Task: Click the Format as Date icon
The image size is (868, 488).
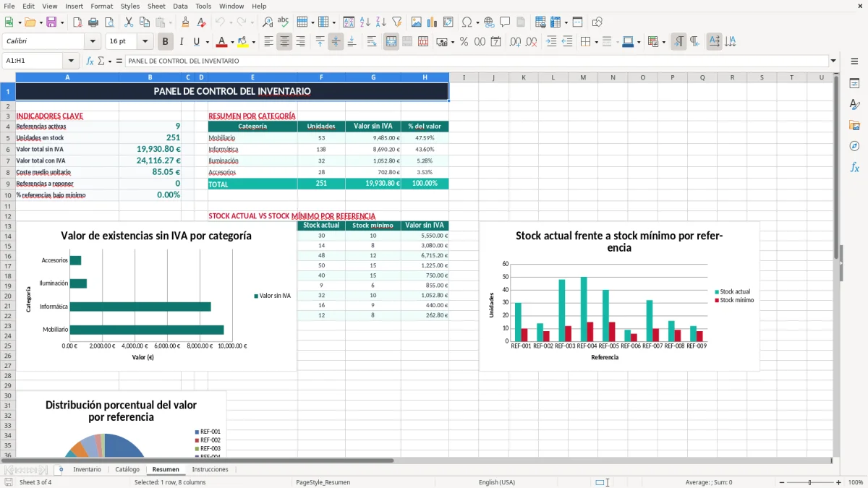Action: point(495,42)
